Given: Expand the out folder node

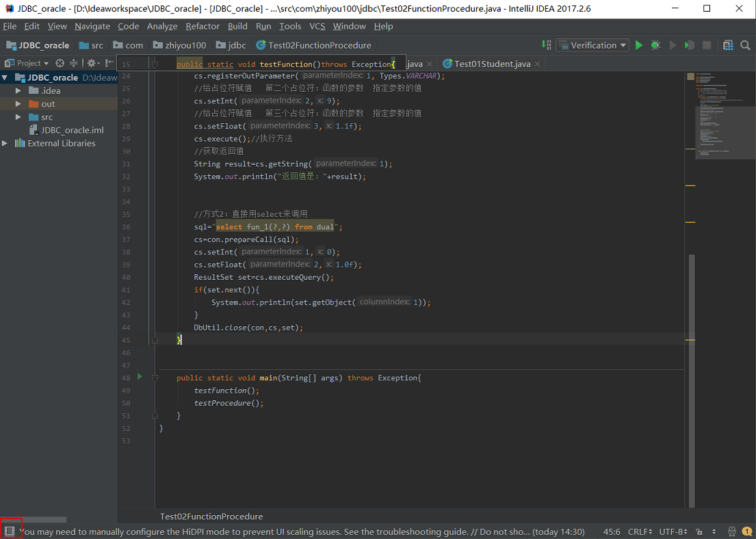Looking at the screenshot, I should [18, 104].
